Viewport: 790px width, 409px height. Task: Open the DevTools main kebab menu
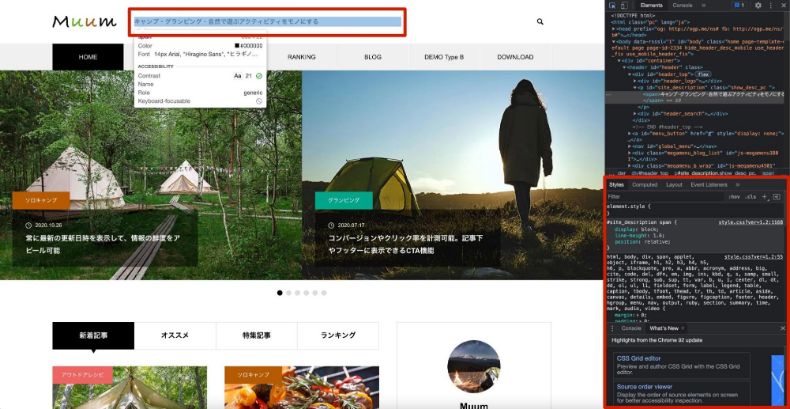[771, 5]
